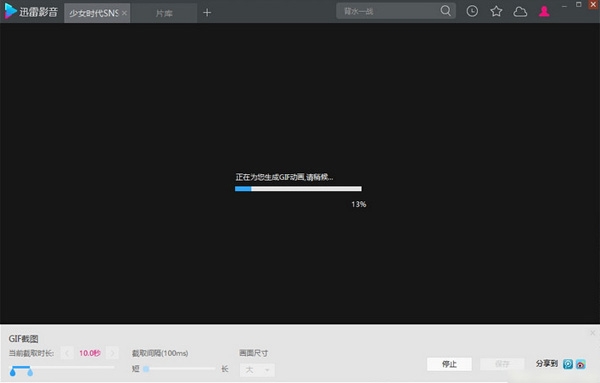
Task: Click the search magnifier icon
Action: coord(445,11)
